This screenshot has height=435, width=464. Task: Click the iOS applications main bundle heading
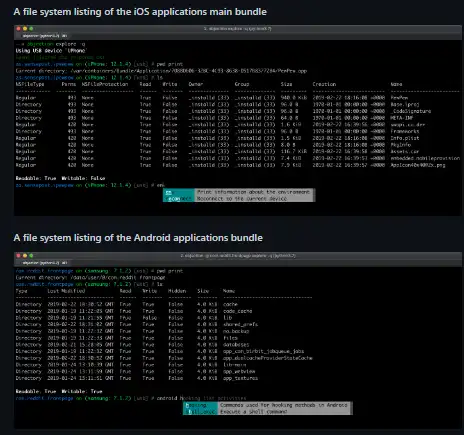140,12
